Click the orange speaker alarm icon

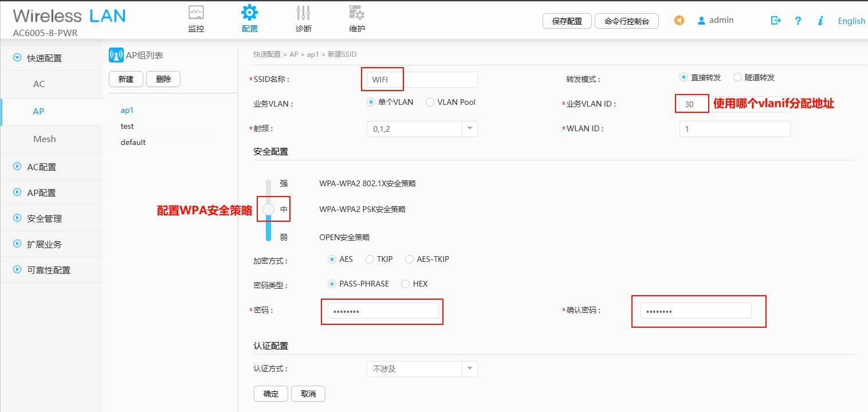(679, 21)
